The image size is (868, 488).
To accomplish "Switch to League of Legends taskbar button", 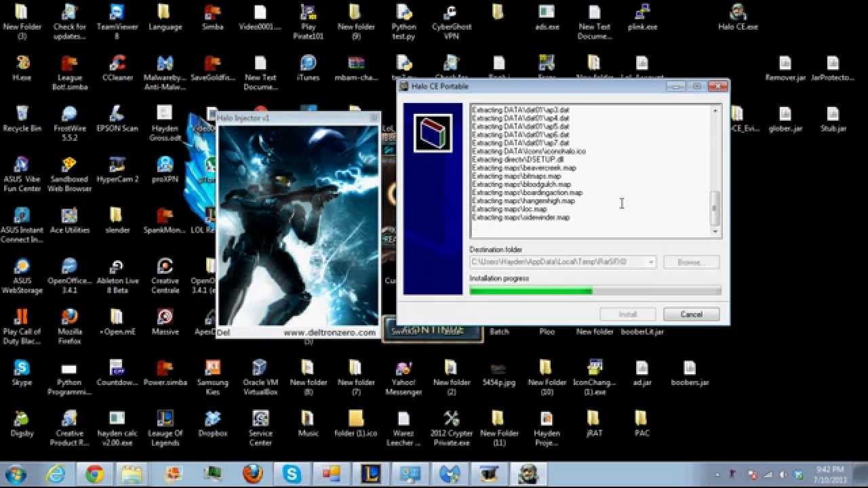I will [x=370, y=474].
